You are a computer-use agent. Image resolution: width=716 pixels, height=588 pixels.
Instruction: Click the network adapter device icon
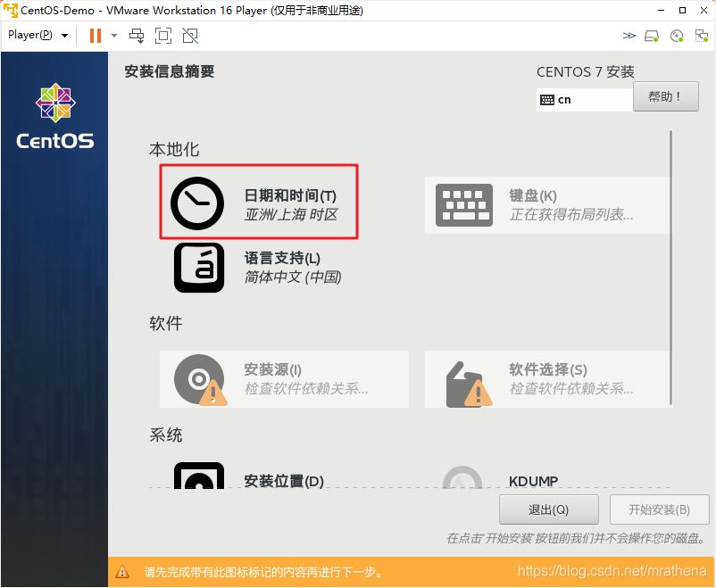tap(701, 36)
